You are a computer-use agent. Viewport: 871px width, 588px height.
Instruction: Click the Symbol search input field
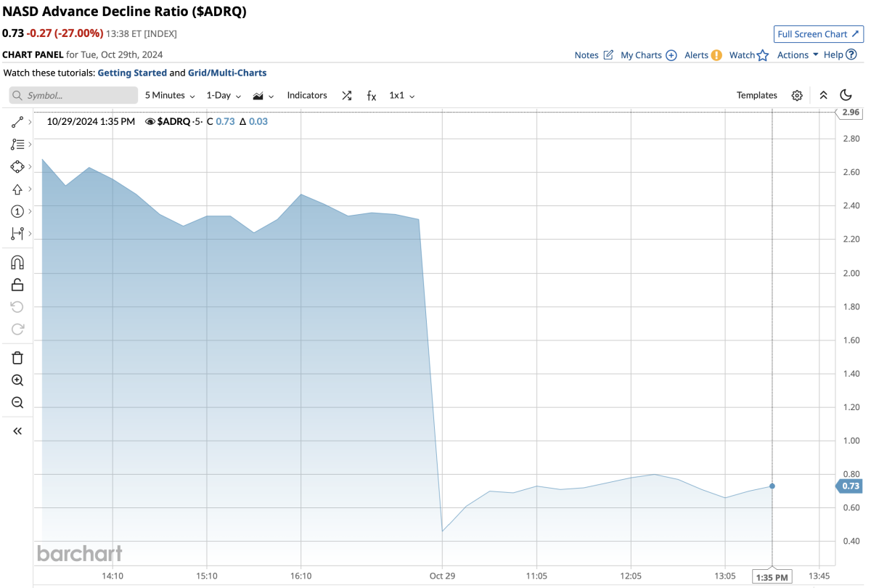tap(73, 95)
